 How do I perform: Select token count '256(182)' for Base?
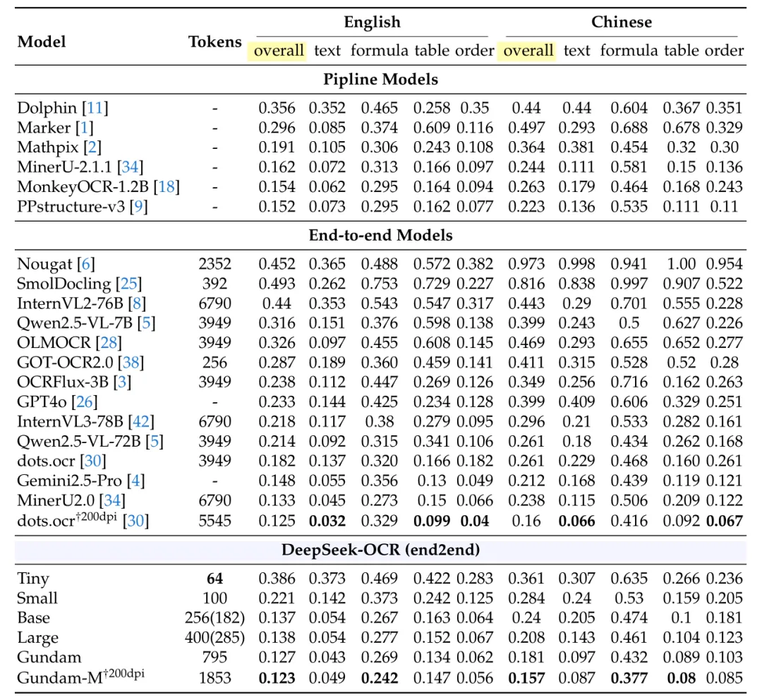214,618
